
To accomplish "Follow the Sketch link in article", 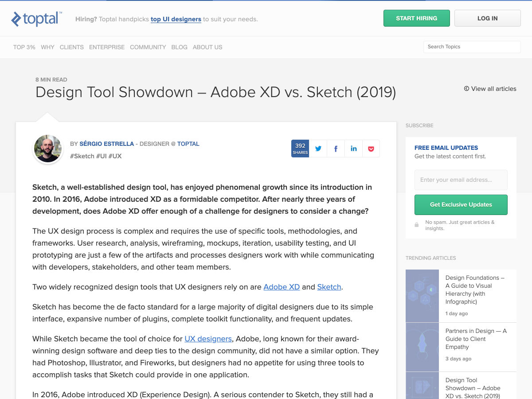I will tap(329, 287).
